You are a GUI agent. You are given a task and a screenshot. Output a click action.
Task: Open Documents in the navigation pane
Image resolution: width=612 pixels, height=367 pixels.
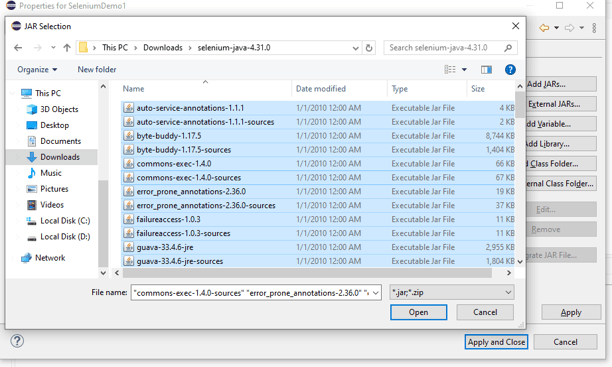pyautogui.click(x=60, y=141)
